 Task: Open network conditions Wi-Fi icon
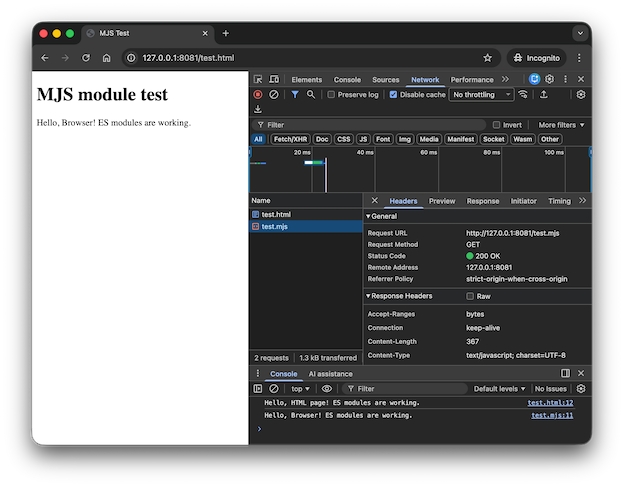pos(523,94)
